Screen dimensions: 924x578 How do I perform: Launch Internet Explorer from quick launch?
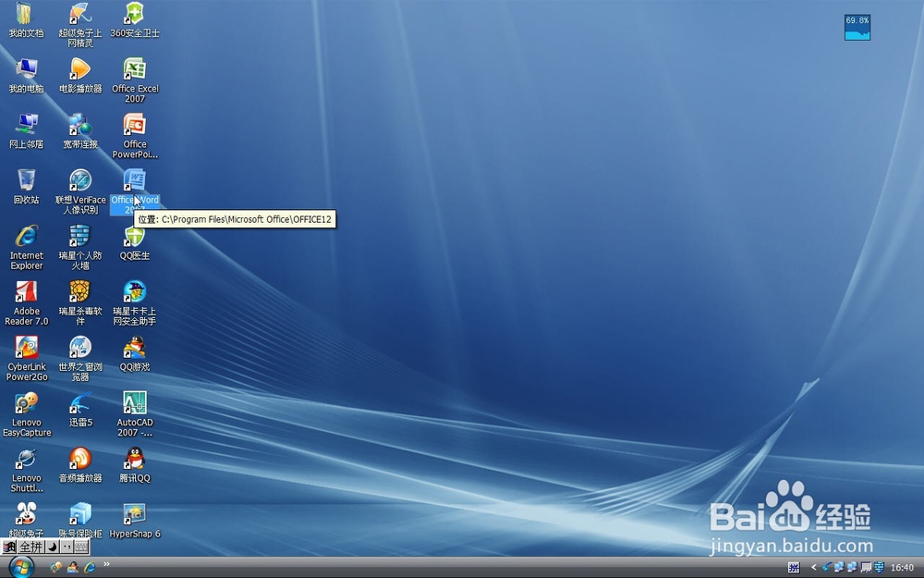(90, 567)
